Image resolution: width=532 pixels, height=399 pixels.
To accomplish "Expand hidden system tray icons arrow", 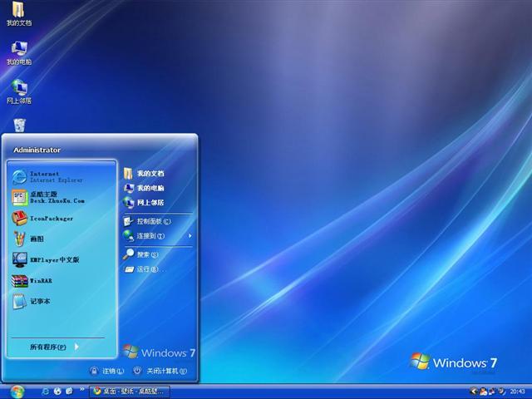I will (x=474, y=392).
